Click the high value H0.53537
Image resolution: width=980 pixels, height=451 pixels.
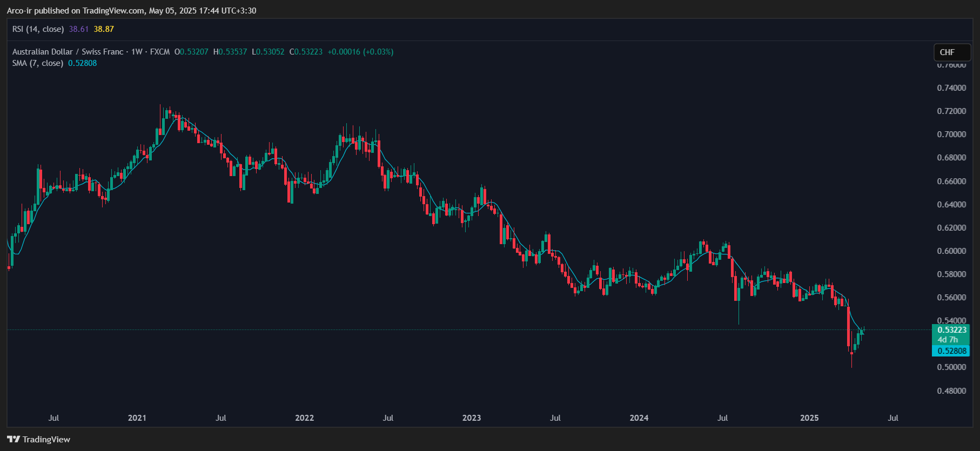[x=230, y=52]
